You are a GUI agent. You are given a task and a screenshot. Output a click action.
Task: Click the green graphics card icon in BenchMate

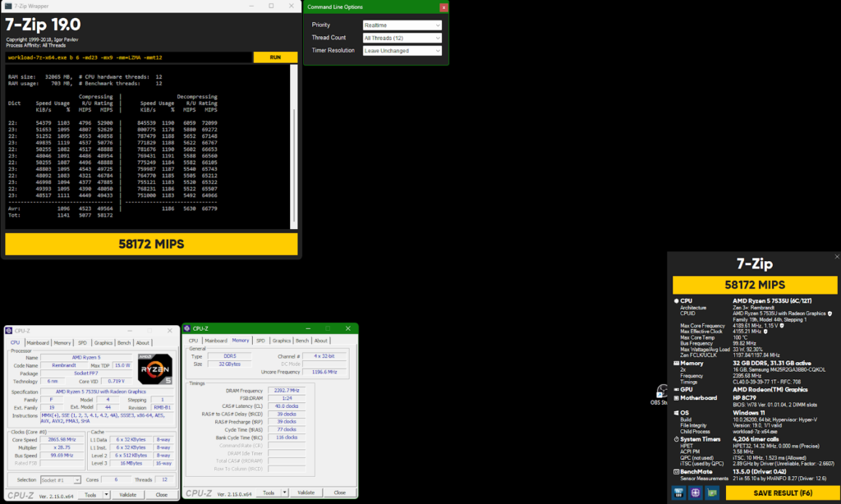coord(713,493)
